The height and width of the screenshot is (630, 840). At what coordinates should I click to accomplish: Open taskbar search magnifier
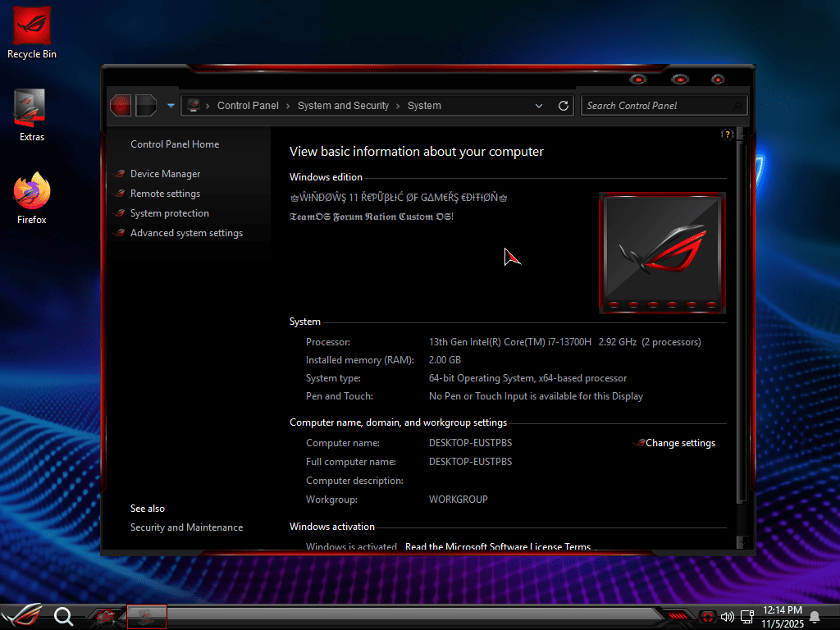(63, 617)
